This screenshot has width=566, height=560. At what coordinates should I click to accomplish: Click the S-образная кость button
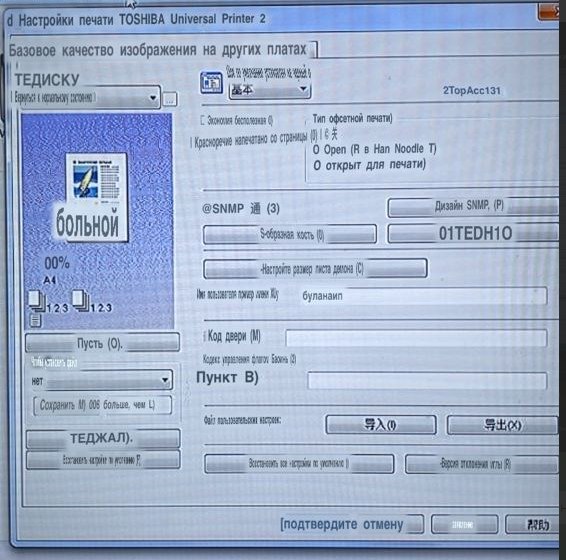[x=290, y=235]
